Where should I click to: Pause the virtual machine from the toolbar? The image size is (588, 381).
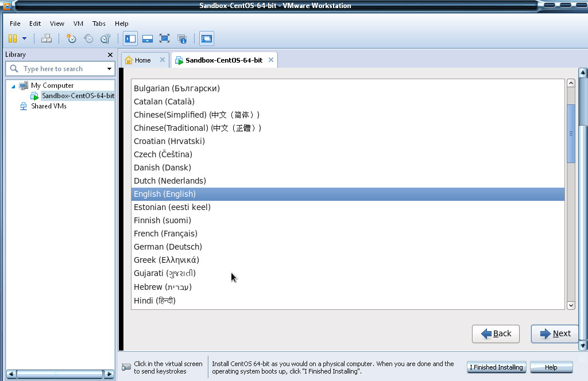[13, 38]
